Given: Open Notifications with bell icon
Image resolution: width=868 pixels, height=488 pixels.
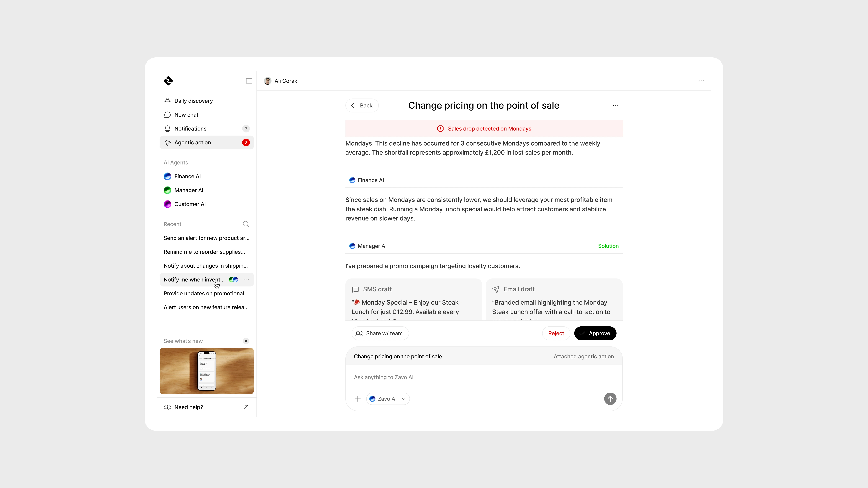Looking at the screenshot, I should click(x=190, y=129).
